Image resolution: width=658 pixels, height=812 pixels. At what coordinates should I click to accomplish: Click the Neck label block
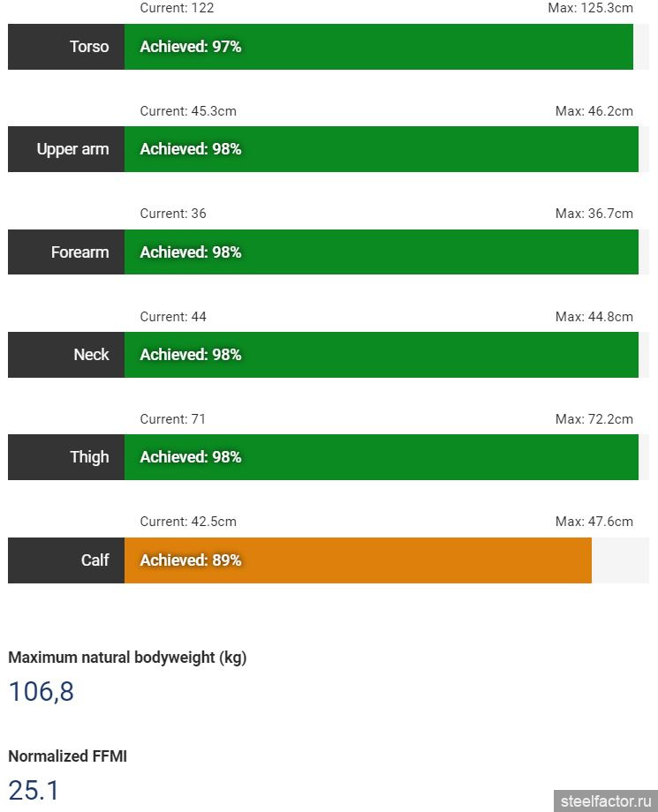click(66, 355)
